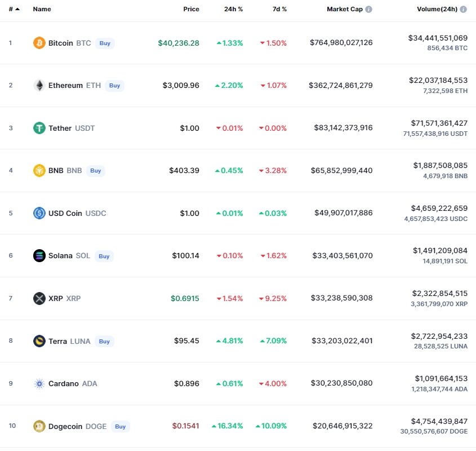Viewport: 476px width, 451px height.
Task: Sort by the 7d % column header
Action: coord(278,10)
